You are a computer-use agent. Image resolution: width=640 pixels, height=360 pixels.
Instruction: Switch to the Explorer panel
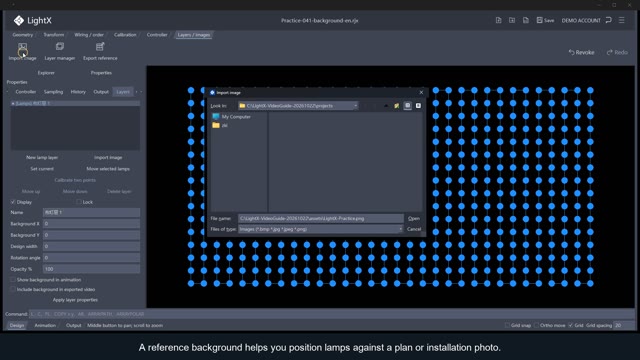(x=46, y=73)
